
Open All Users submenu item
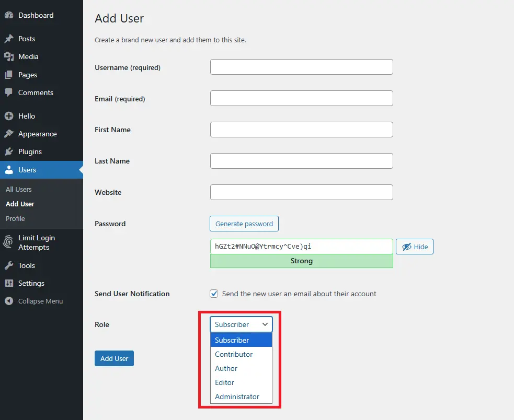pyautogui.click(x=18, y=189)
